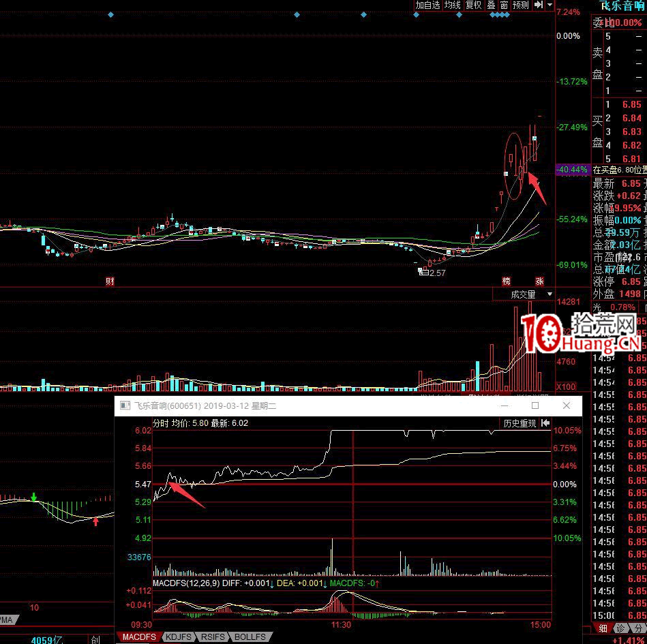Click the X100 volume multiplier label
647x644 pixels.
[x=566, y=387]
